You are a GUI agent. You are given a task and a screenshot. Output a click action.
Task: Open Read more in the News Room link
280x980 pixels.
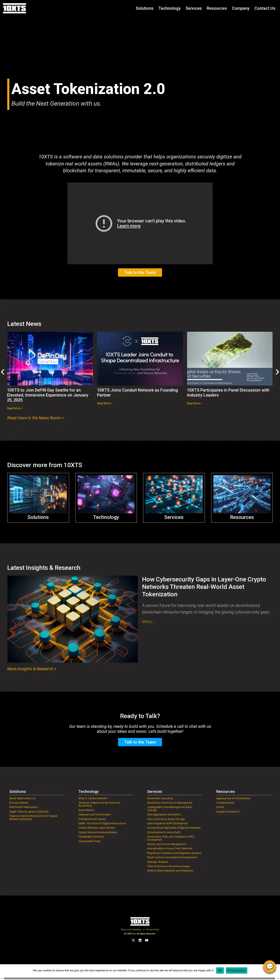coord(35,418)
